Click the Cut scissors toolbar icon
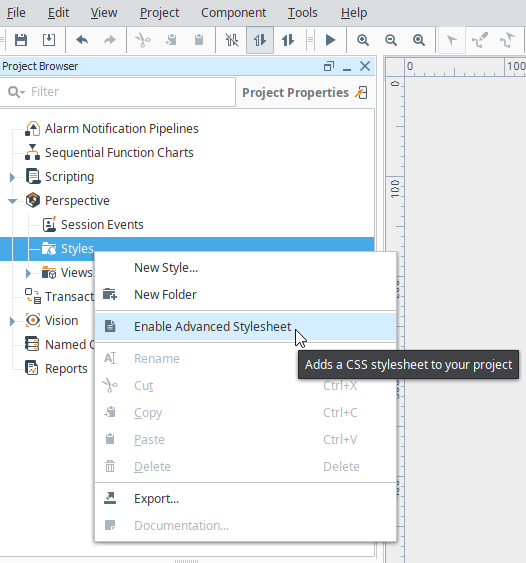Screen dimensions: 526x563 pos(143,40)
